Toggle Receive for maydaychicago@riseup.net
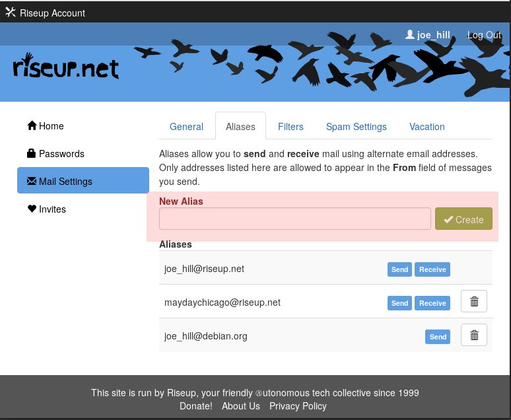Image resolution: width=511 pixels, height=420 pixels. click(432, 303)
